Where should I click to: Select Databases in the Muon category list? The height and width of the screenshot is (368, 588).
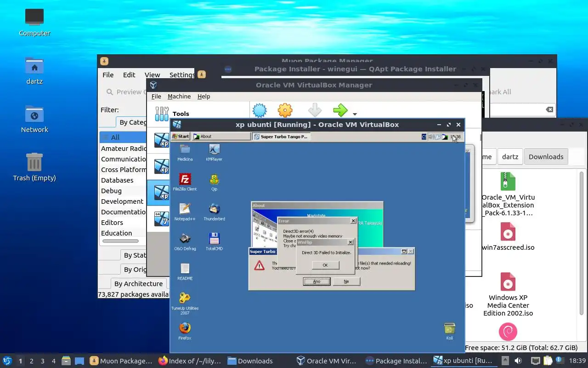click(x=123, y=180)
